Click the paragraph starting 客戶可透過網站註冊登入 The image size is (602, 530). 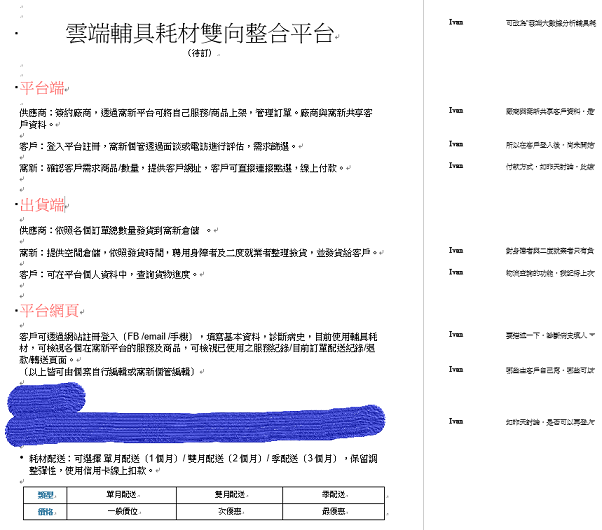(x=198, y=348)
